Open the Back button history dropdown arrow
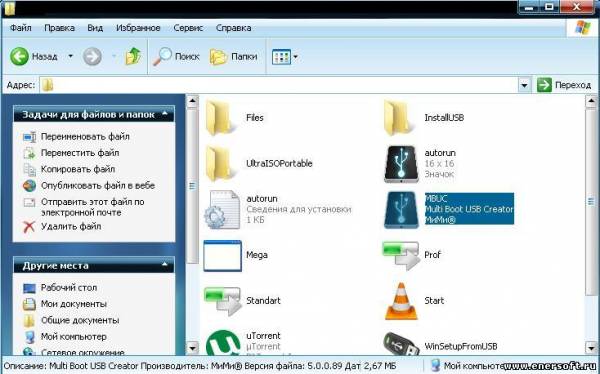Screen dimensions: 600x374 (70, 57)
